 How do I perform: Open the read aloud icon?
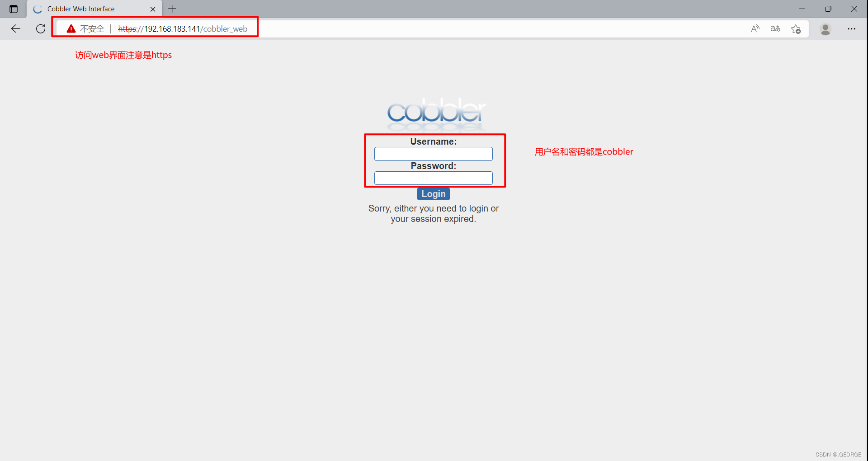755,29
